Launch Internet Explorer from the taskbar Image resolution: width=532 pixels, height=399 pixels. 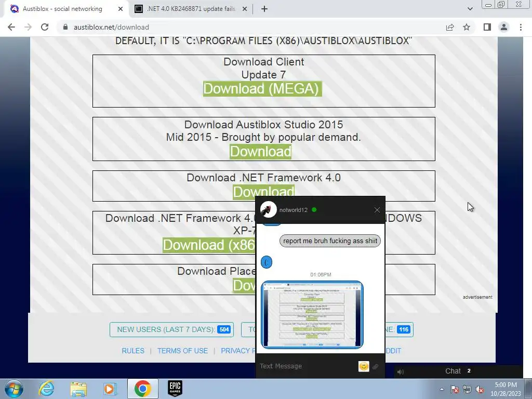46,389
